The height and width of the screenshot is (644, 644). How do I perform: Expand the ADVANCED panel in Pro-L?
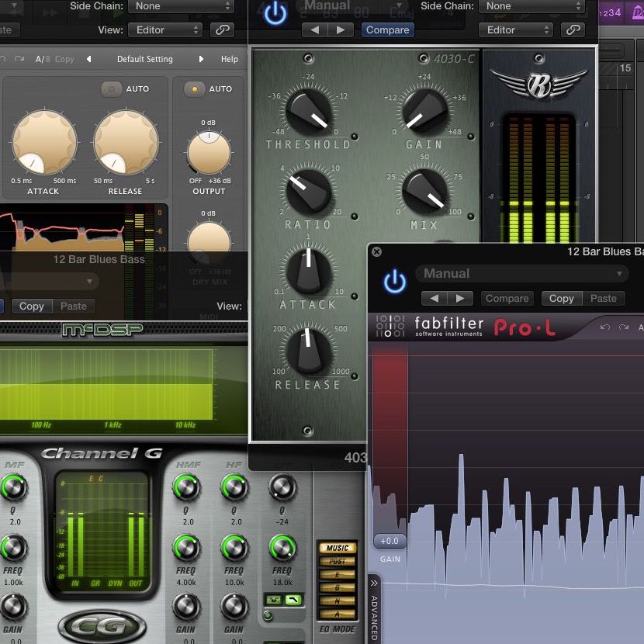pos(373,610)
